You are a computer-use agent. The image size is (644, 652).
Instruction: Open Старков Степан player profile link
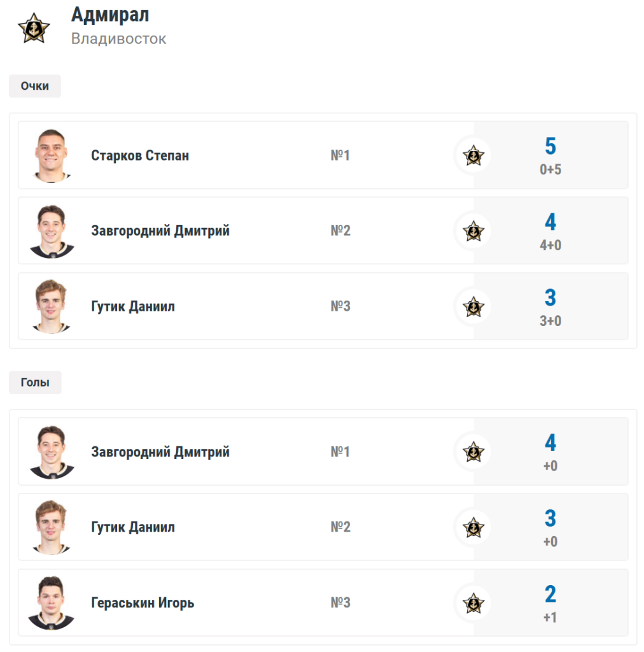140,155
